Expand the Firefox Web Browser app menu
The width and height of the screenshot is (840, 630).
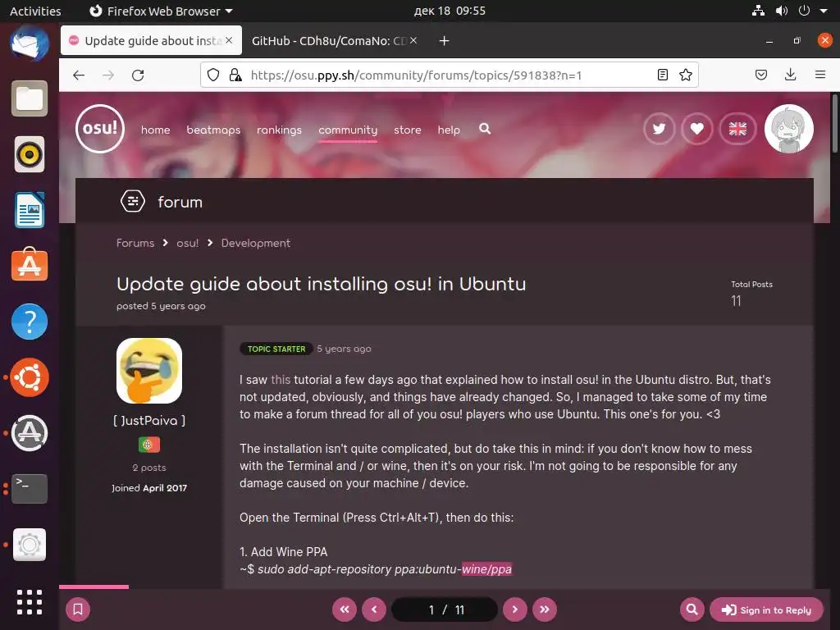161,11
